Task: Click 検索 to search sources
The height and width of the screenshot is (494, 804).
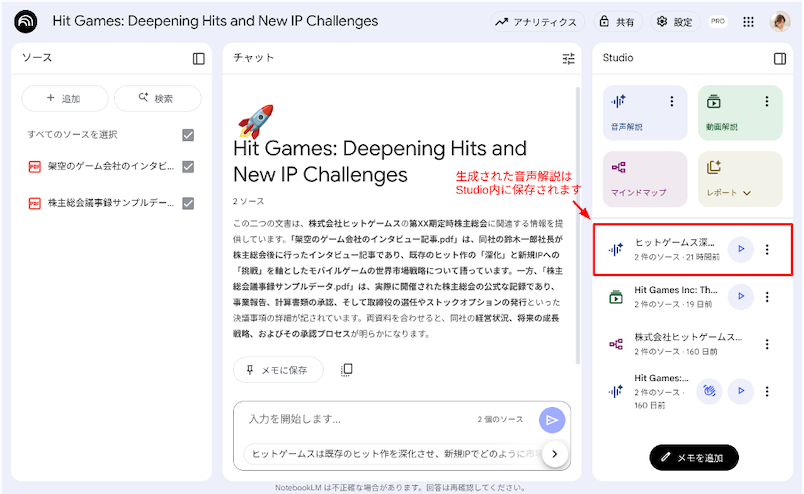Action: (157, 98)
